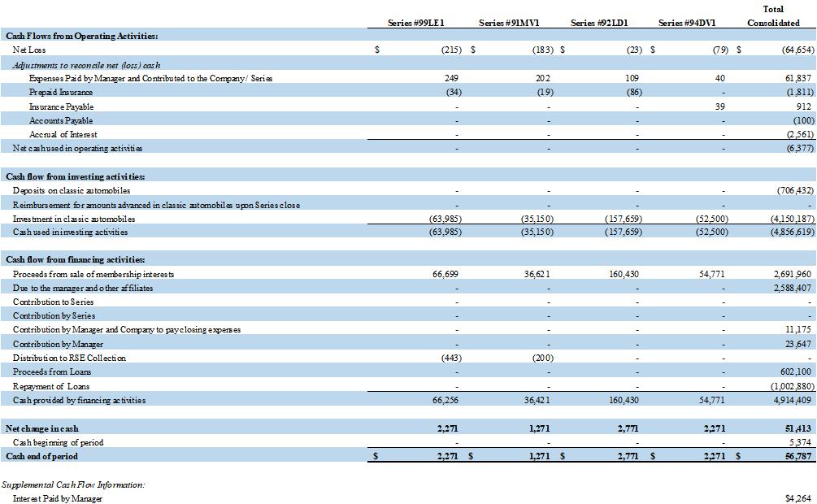Viewport: 817px width, 504px height.
Task: Click the Deposits on classic automobiles label
Action: pyautogui.click(x=72, y=190)
